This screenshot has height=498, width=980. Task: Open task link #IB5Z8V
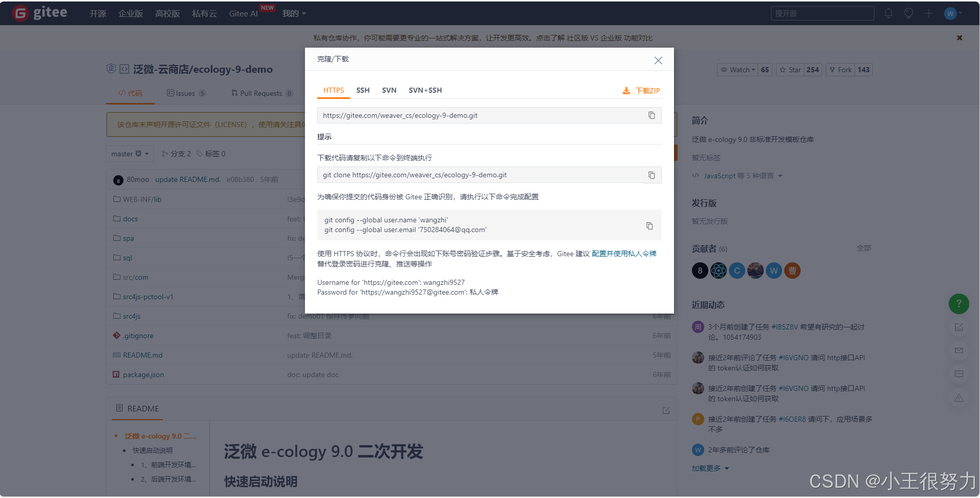pos(785,327)
